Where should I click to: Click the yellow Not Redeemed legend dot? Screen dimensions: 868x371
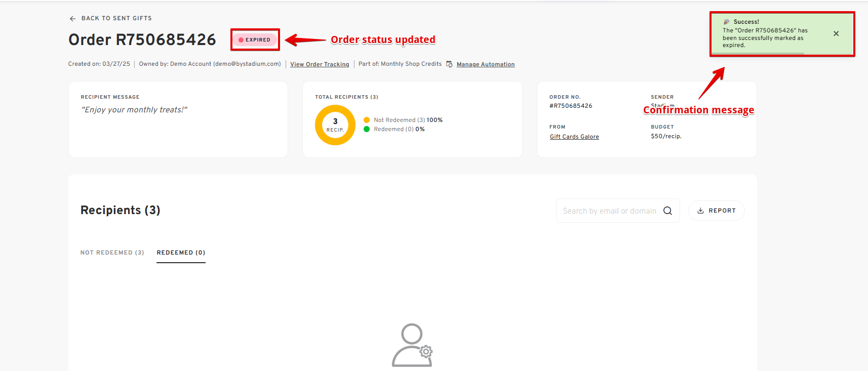point(367,120)
